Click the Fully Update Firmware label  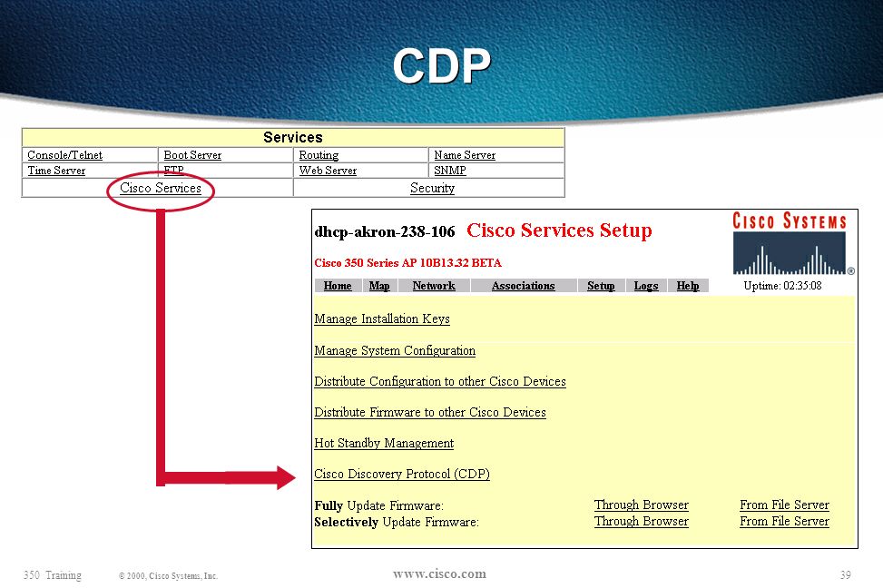pos(379,505)
